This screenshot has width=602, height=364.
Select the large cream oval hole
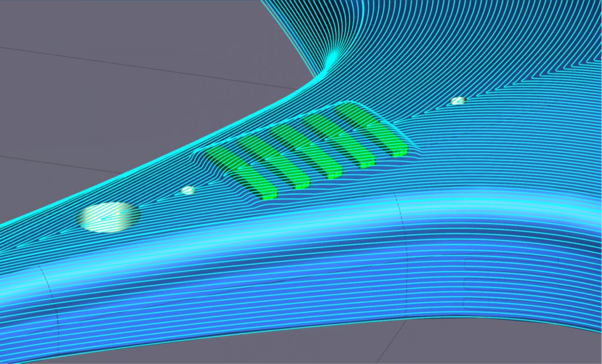coord(109,217)
